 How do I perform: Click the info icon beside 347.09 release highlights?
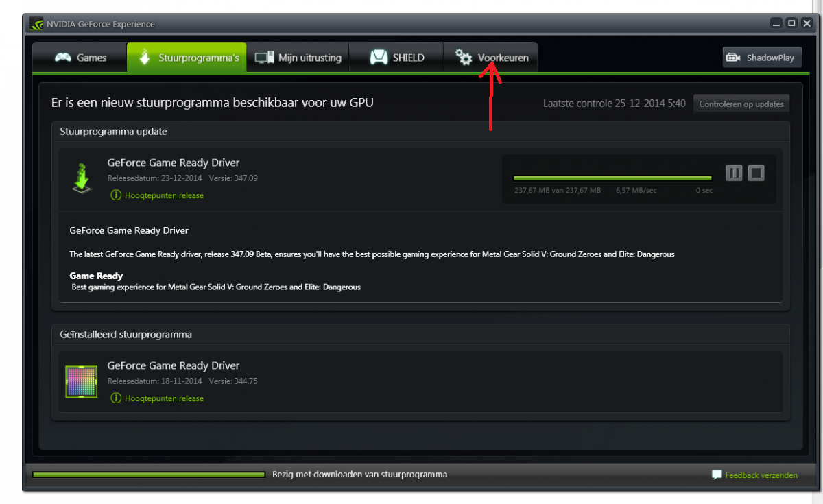coord(116,195)
